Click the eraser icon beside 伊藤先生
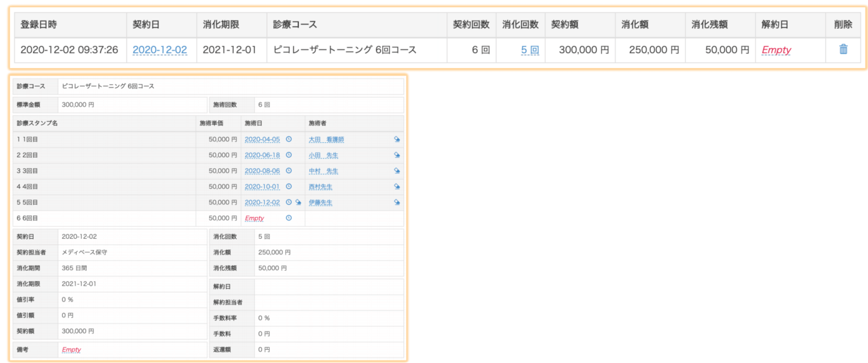 (397, 203)
